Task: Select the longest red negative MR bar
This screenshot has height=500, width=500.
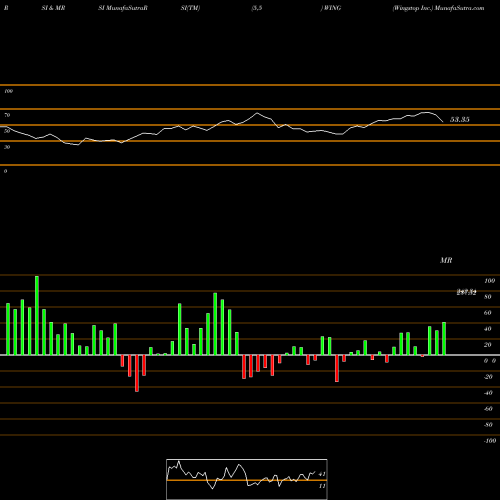Action: click(137, 373)
